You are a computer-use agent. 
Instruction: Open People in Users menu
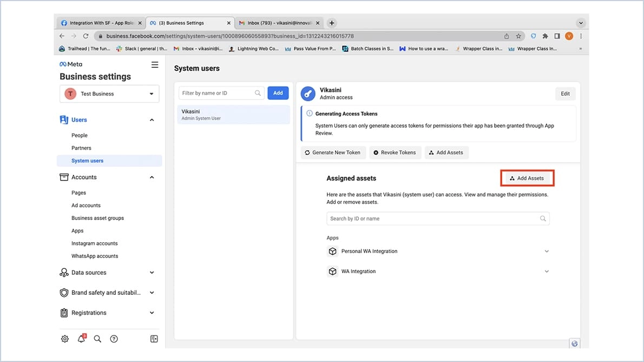pos(79,135)
